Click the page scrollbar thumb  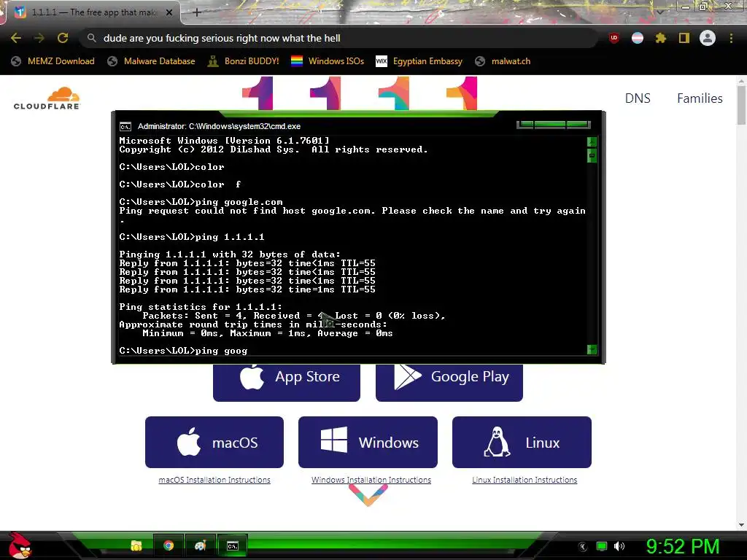[741, 106]
